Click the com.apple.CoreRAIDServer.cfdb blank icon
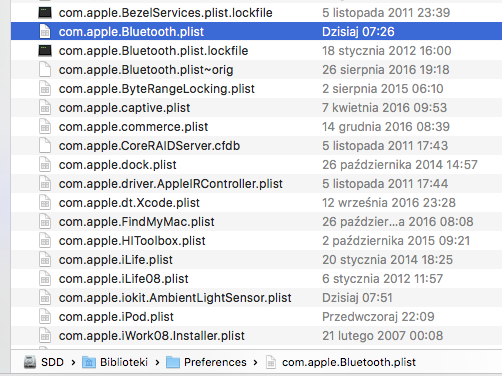 point(45,146)
